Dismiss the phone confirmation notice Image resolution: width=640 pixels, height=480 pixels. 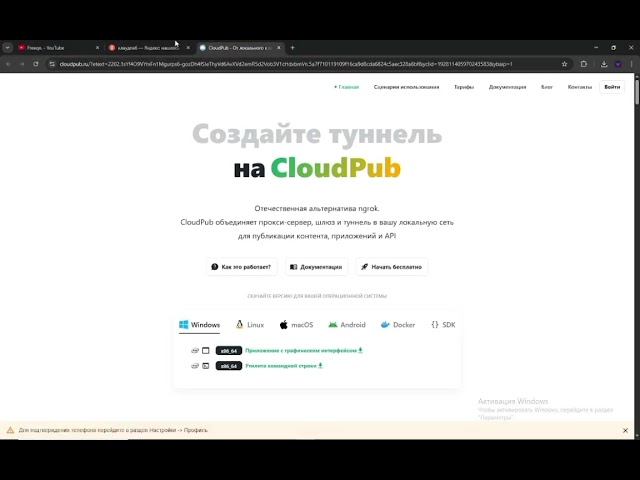[x=625, y=430]
